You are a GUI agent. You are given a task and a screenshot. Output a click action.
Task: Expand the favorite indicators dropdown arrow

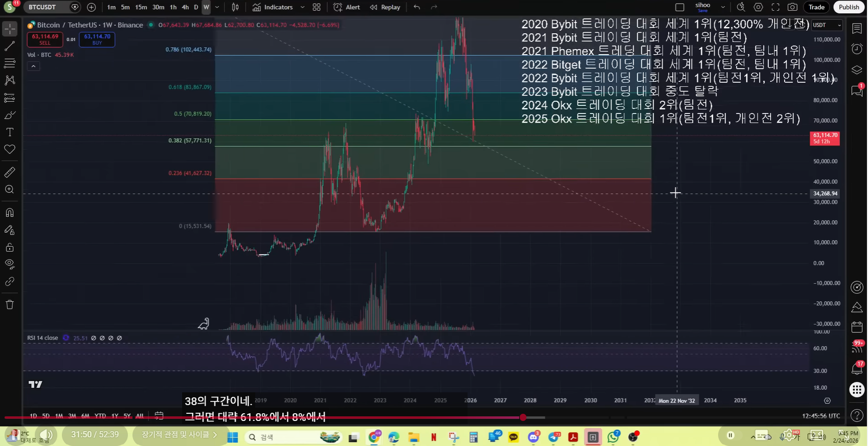point(302,7)
